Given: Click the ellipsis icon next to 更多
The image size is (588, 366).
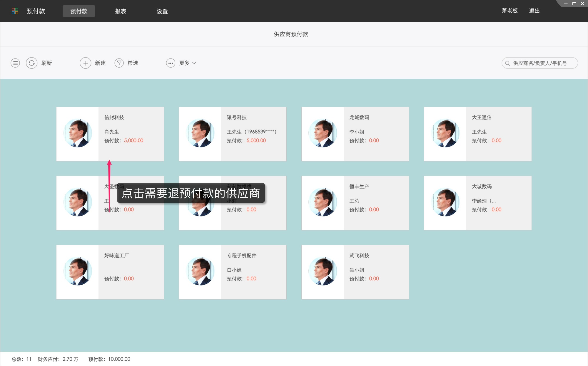Looking at the screenshot, I should coord(171,63).
